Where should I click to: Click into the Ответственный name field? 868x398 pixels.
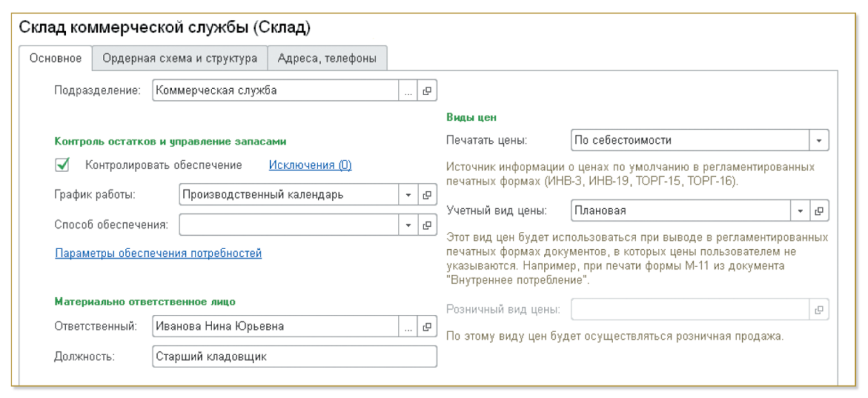click(x=275, y=326)
